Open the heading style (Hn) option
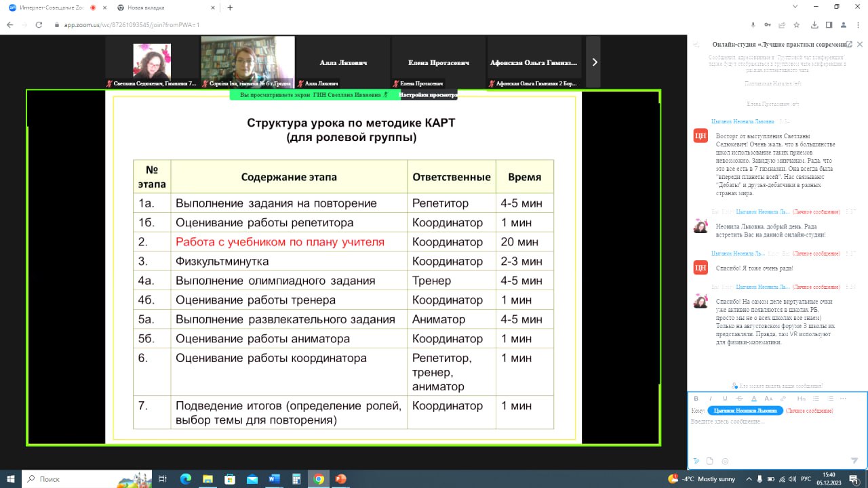The width and height of the screenshot is (868, 488). click(x=801, y=399)
